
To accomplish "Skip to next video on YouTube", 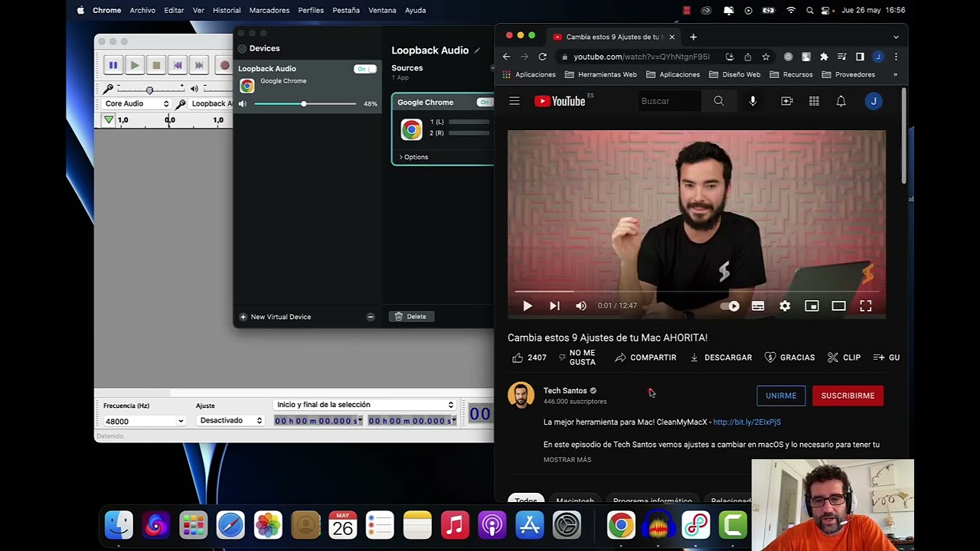I will point(554,306).
